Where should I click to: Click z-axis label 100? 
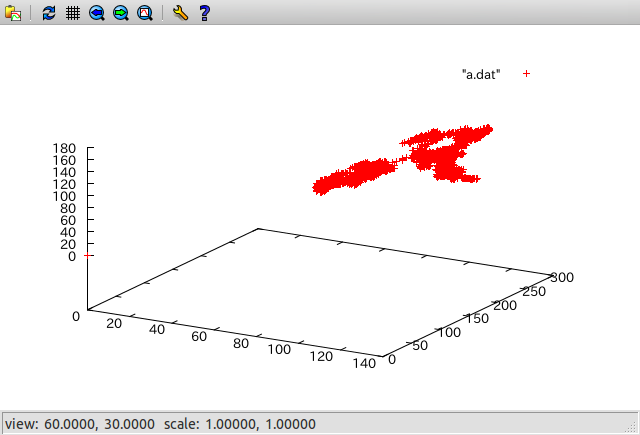(64, 196)
